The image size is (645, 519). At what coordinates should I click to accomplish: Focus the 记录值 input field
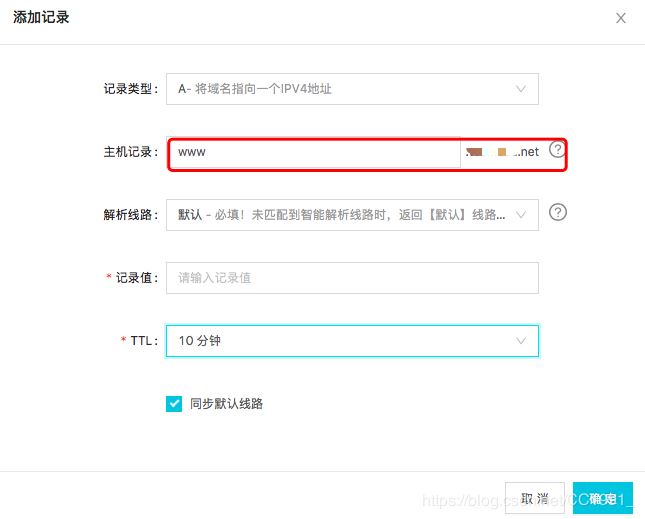352,278
